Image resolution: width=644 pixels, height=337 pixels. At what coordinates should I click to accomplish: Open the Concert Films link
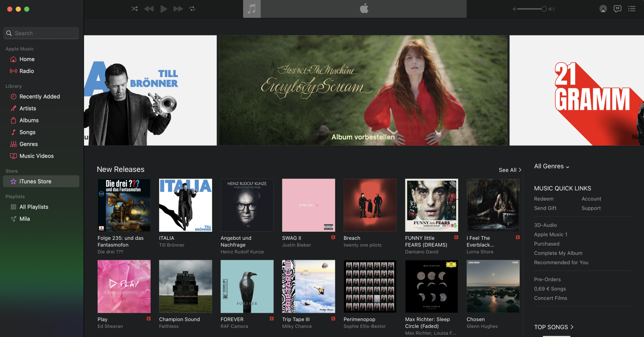tap(551, 298)
